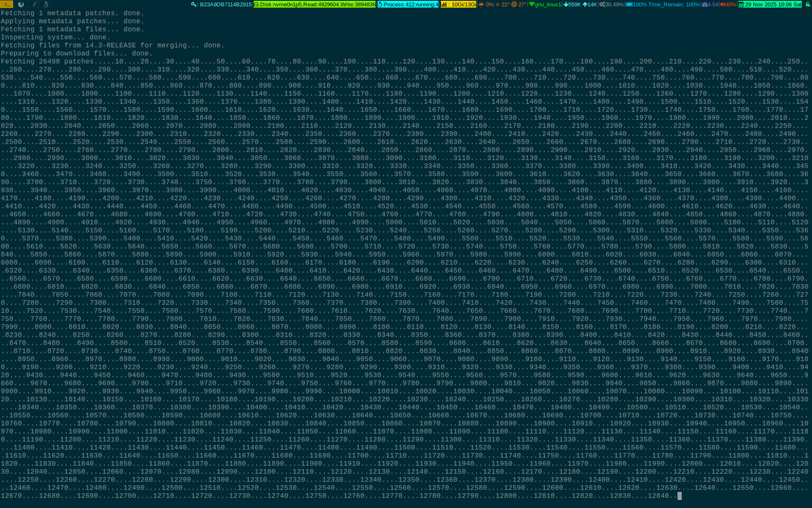
Task: Switch to the yellow terminal workspace tab
Action: coord(7,5)
